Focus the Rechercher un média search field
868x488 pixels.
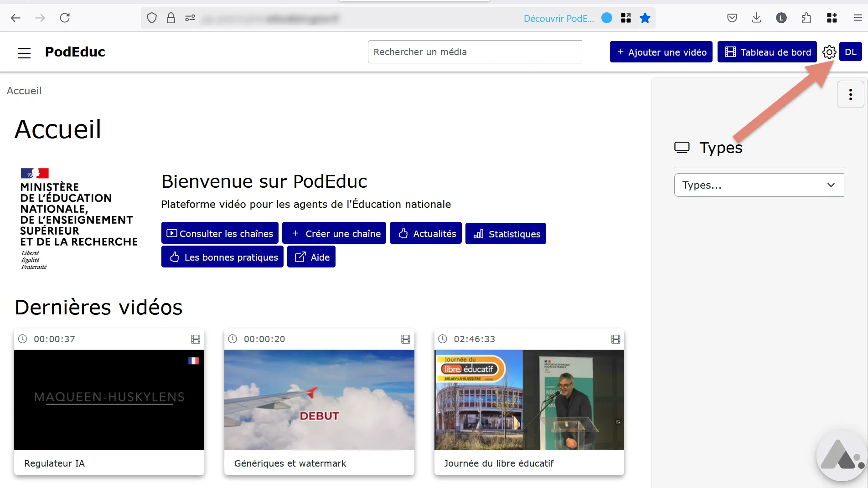point(475,52)
